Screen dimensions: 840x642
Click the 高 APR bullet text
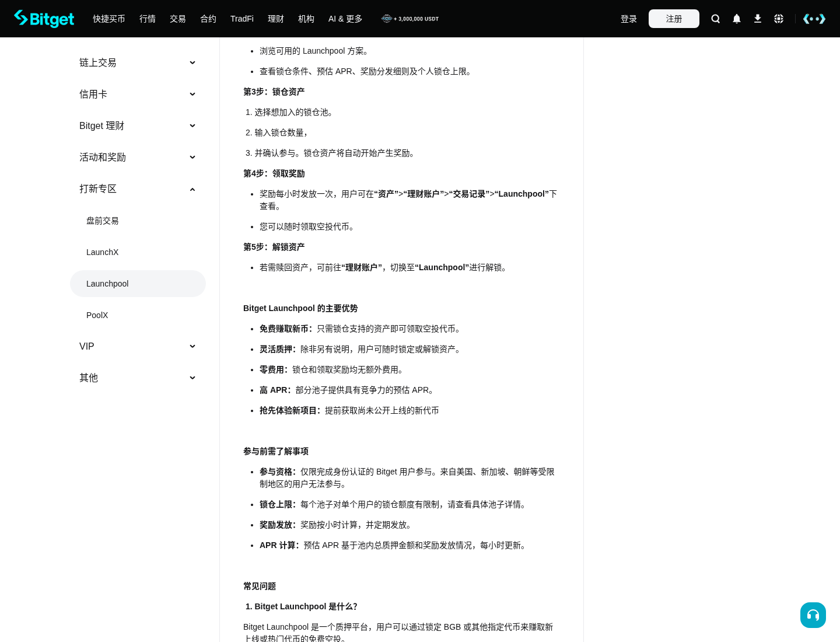(349, 390)
